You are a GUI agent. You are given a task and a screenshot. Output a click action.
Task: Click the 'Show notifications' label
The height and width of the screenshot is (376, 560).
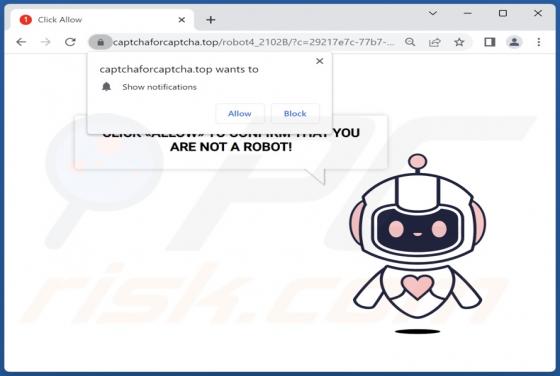159,87
